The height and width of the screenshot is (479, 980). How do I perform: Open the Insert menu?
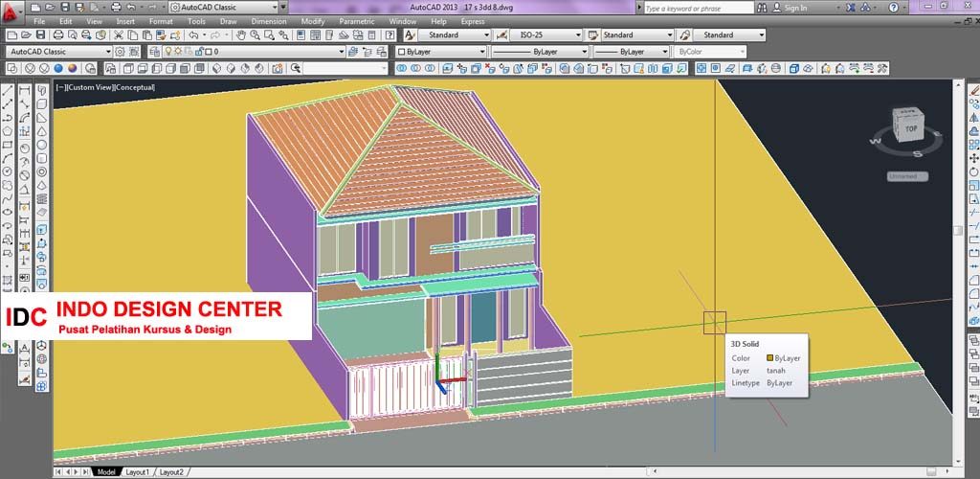pyautogui.click(x=125, y=21)
